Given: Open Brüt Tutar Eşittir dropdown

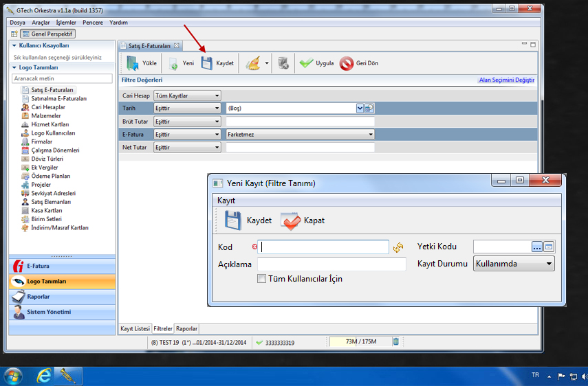Looking at the screenshot, I should [x=187, y=122].
